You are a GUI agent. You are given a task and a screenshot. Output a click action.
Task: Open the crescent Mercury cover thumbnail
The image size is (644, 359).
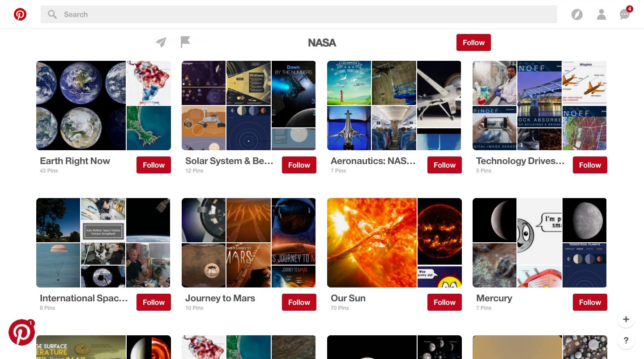click(495, 220)
